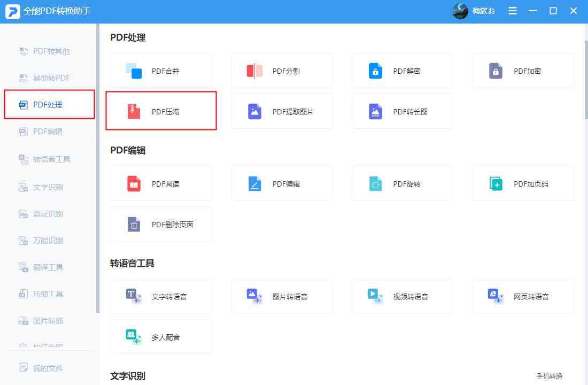Screen dimensions: 588x385
Task: Select PDF删除页面 to delete pages
Action: click(x=161, y=224)
